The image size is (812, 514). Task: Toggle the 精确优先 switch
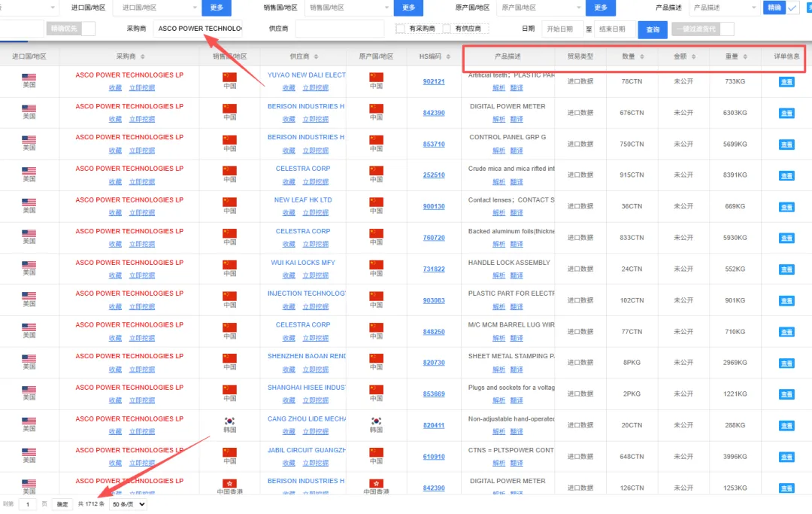point(71,29)
